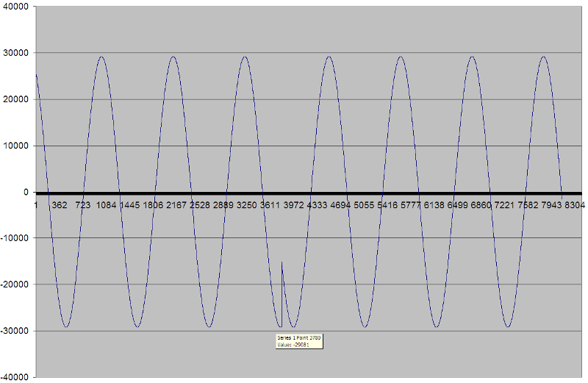This screenshot has width=588, height=383.
Task: Click the first sine wave peak, leftmost crest
Action: pyautogui.click(x=101, y=57)
